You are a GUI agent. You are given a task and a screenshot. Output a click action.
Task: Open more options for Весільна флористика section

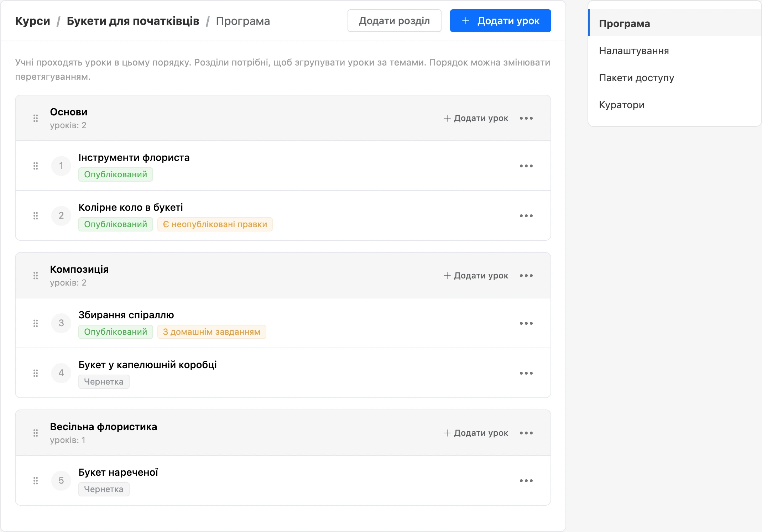(526, 433)
